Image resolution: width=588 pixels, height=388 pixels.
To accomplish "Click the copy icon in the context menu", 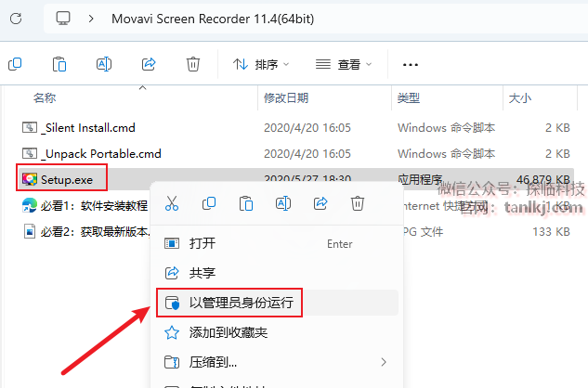I will pos(209,203).
